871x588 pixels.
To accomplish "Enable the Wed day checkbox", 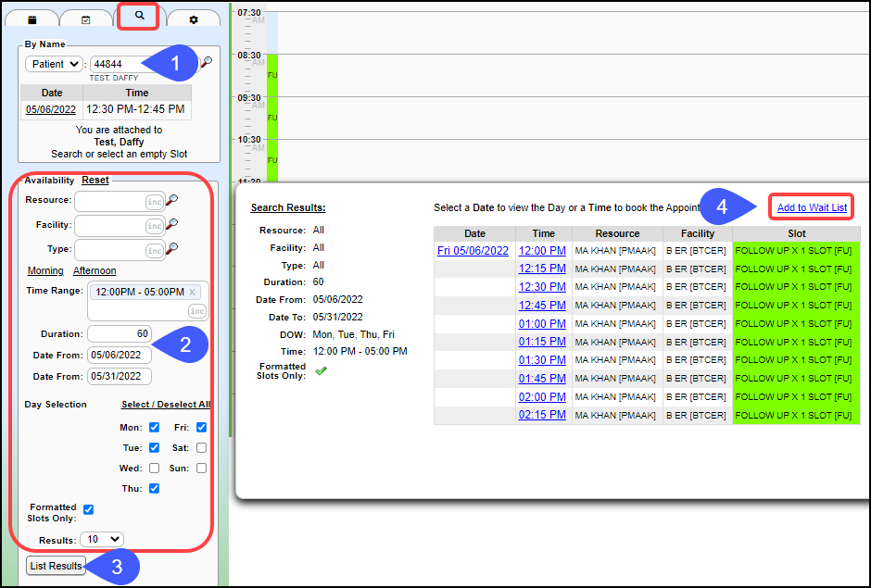I will [x=155, y=469].
